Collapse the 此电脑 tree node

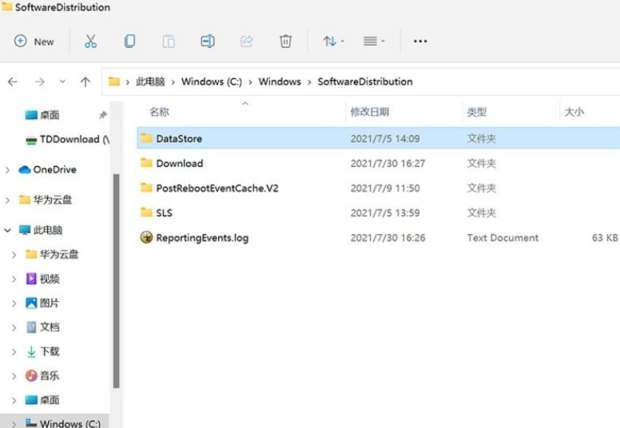point(8,230)
